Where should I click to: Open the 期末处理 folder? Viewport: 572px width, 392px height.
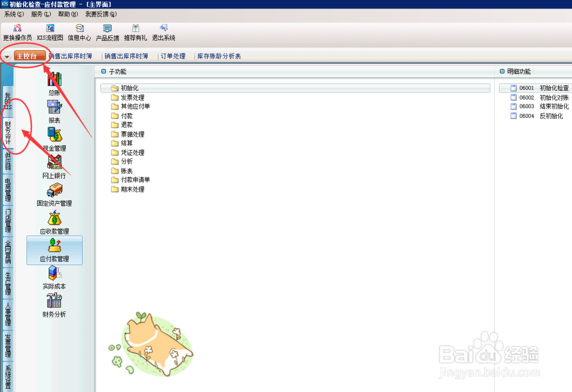(128, 190)
